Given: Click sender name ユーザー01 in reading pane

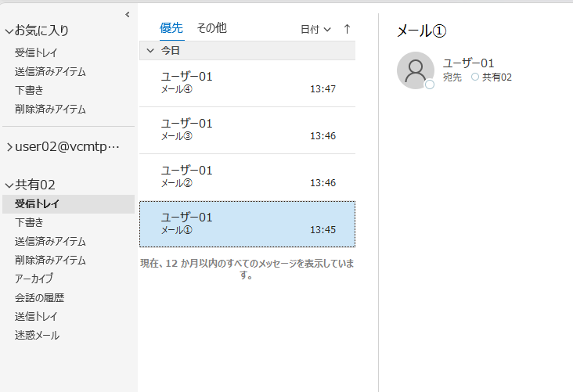Looking at the screenshot, I should [468, 63].
